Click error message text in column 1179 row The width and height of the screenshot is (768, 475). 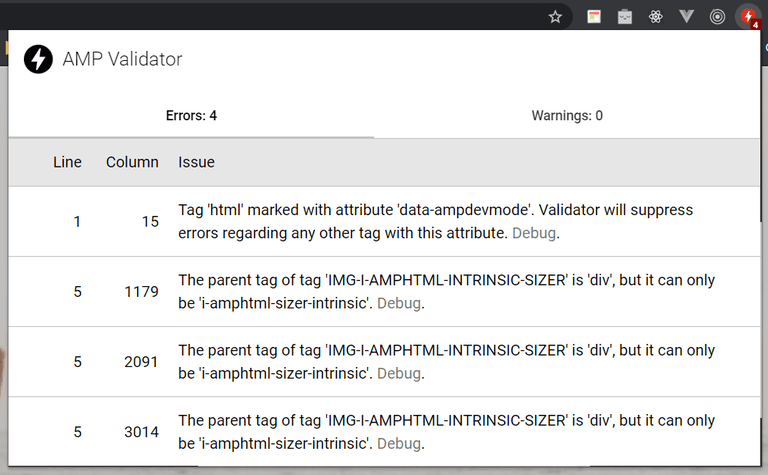click(x=446, y=291)
